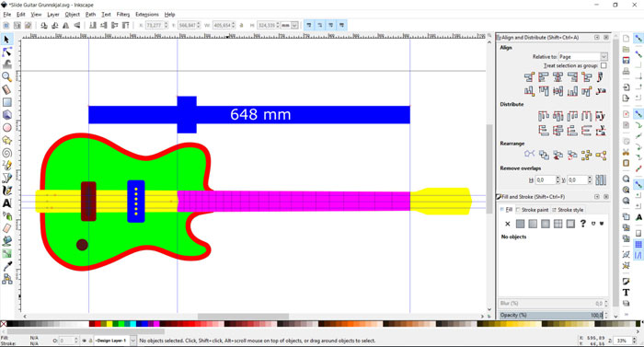Open the File menu
The image size is (644, 347).
point(7,15)
